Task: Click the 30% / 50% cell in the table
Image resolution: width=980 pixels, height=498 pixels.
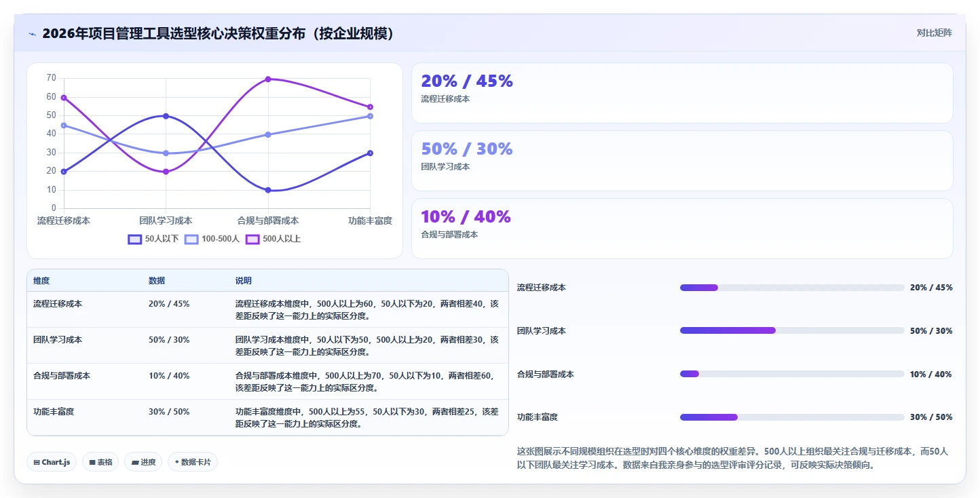Action: click(169, 412)
